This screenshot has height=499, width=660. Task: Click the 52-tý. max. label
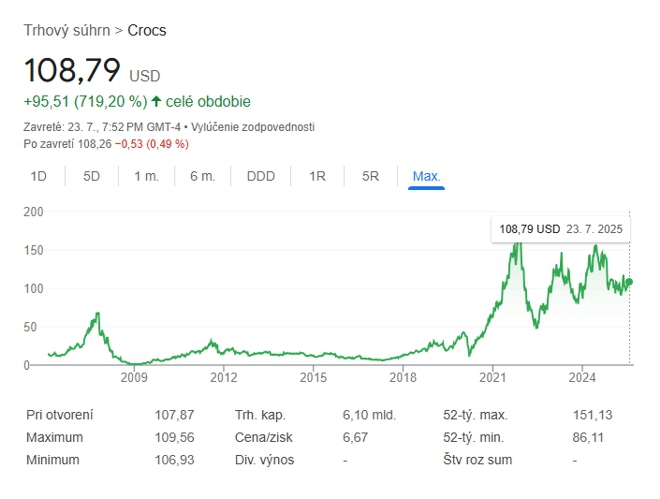point(475,415)
